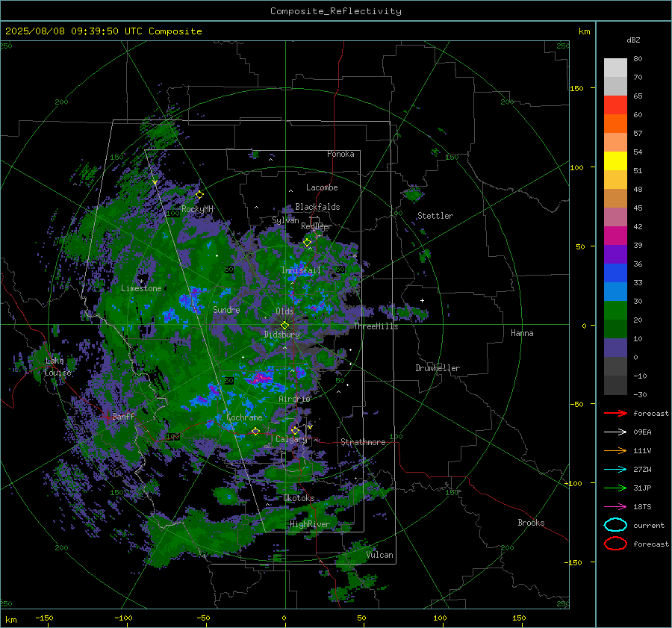Select the magenta dBZ legend swatch
Image resolution: width=672 pixels, height=628 pixels.
(615, 235)
